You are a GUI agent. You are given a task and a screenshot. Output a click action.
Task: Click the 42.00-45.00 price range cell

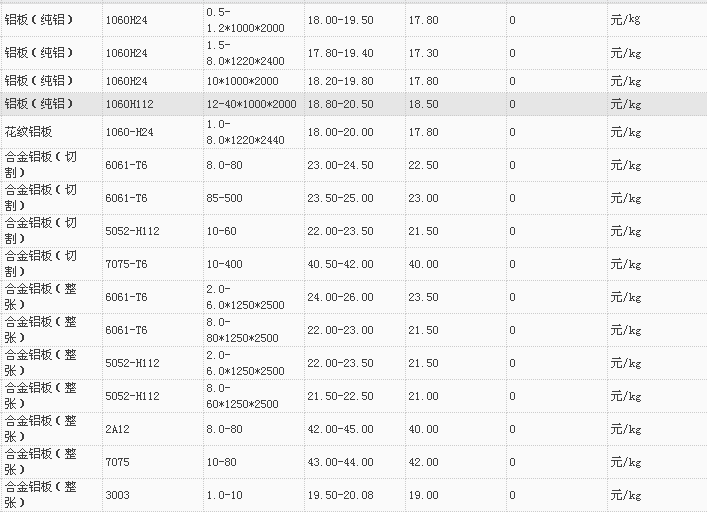pos(341,429)
